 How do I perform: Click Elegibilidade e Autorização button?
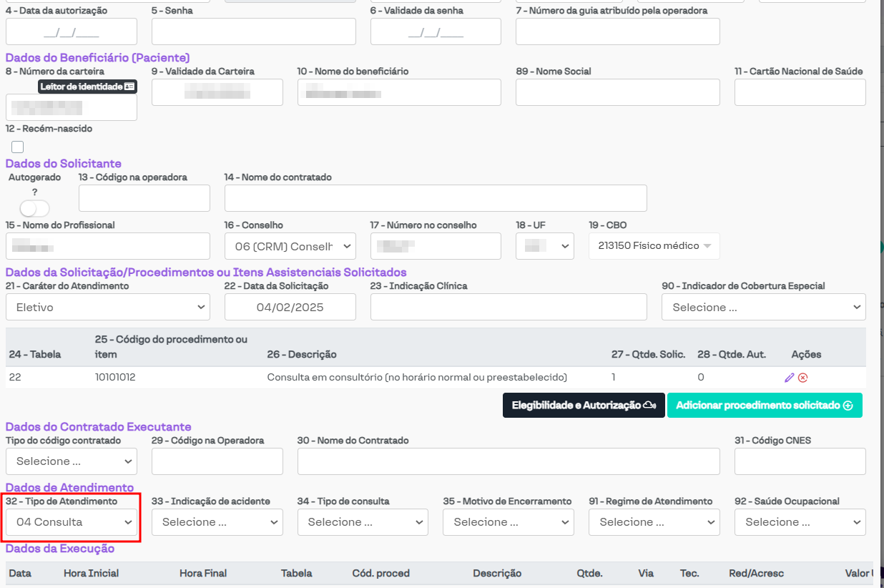pyautogui.click(x=584, y=406)
